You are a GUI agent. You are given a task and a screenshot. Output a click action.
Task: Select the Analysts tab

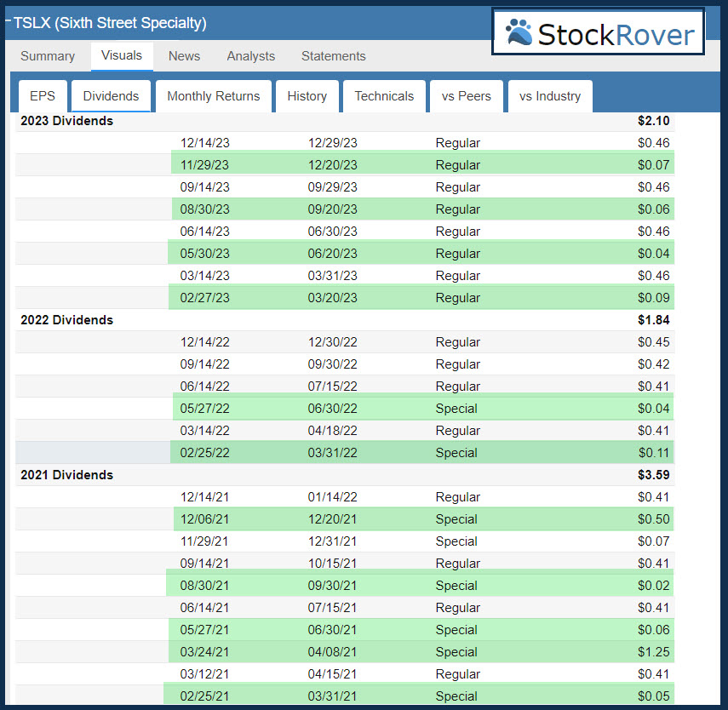(x=250, y=56)
